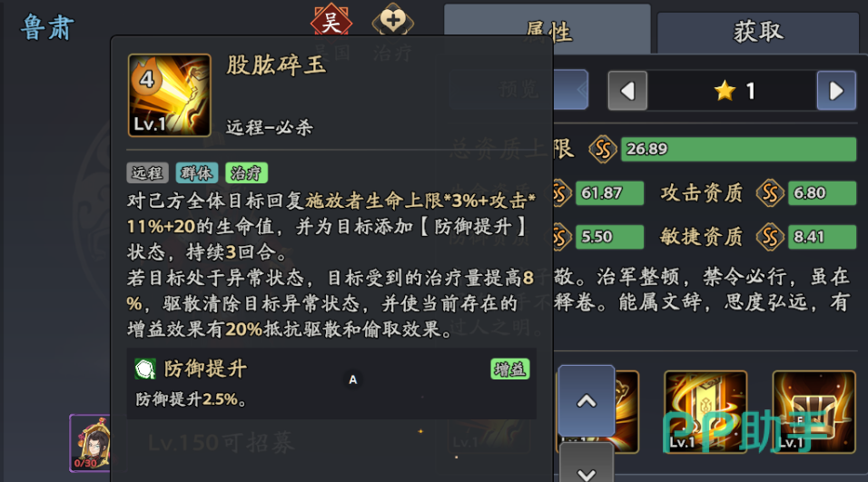The width and height of the screenshot is (868, 482).
Task: Select the hero portrait showing 0/30
Action: coord(90,443)
